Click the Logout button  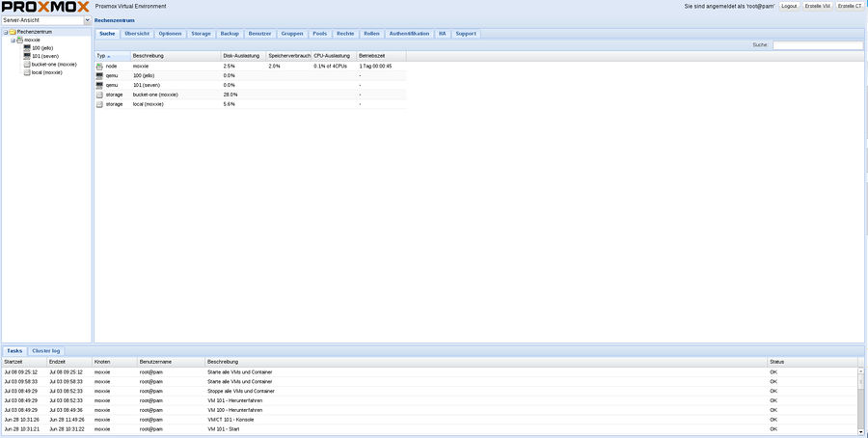coord(790,6)
